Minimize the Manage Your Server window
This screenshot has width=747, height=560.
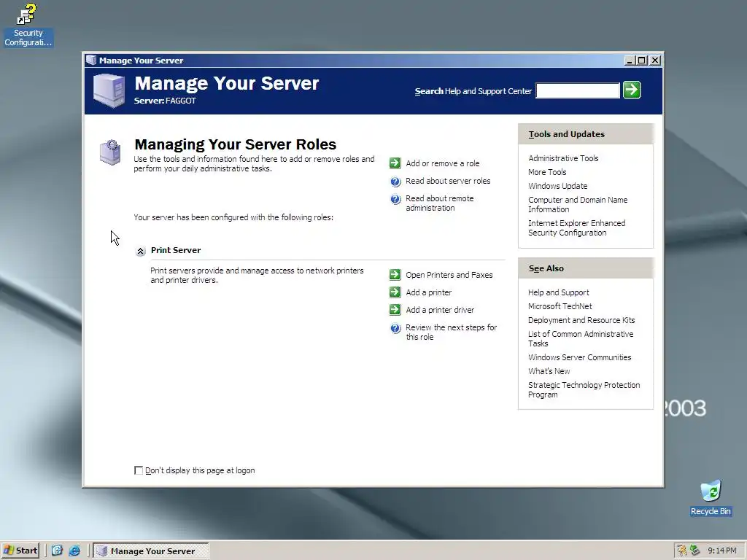point(630,60)
